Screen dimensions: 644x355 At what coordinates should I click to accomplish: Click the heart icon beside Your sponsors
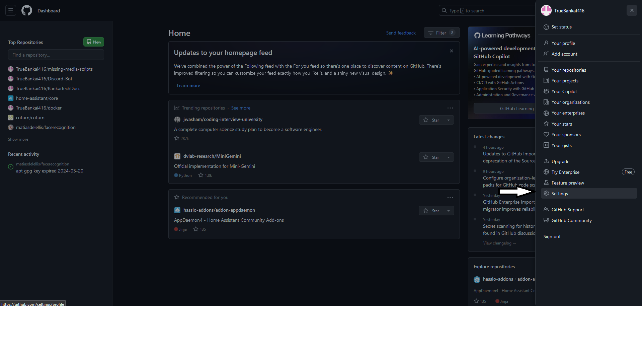(546, 134)
